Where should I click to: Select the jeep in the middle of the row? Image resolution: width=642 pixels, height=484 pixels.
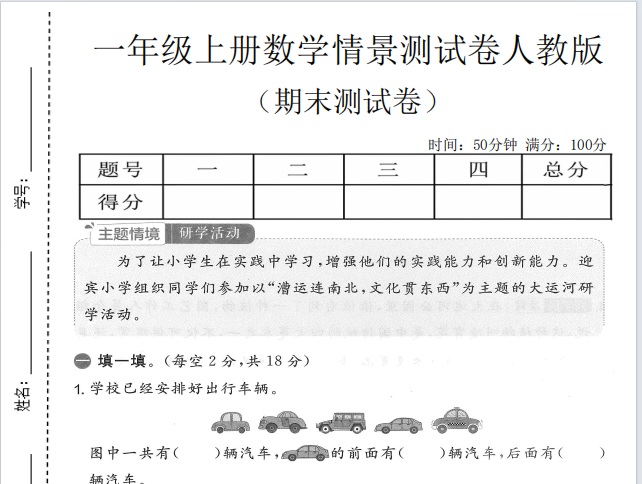(342, 423)
